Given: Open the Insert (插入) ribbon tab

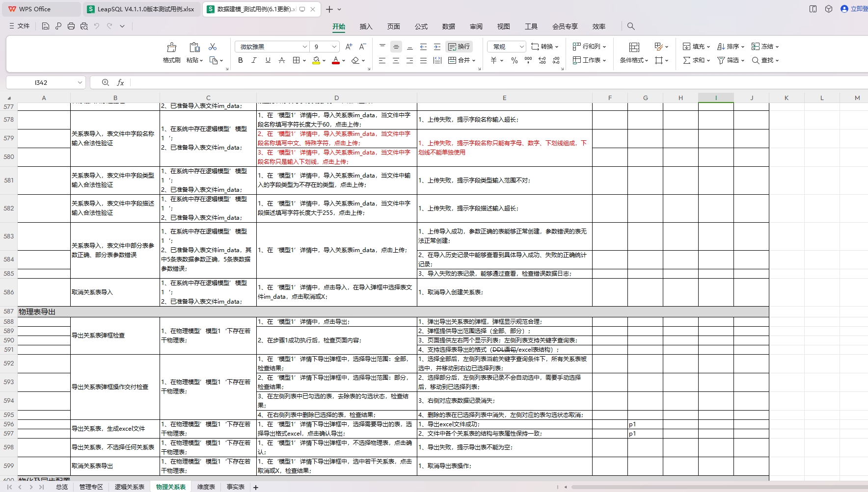Looking at the screenshot, I should (366, 26).
